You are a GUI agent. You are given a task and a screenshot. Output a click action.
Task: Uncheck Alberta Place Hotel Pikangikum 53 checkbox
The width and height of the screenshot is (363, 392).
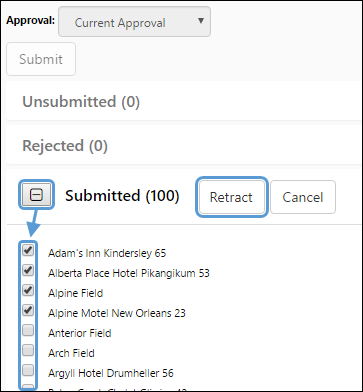[28, 270]
